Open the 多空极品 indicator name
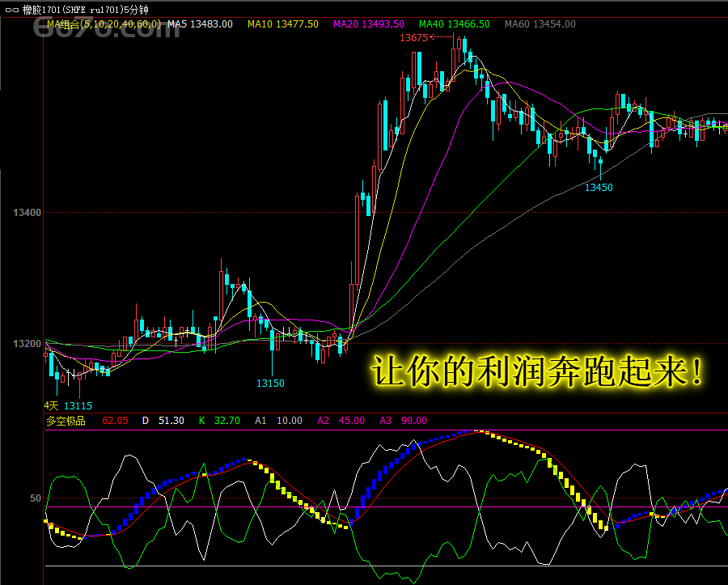Viewport: 728px width, 585px height. click(x=66, y=421)
